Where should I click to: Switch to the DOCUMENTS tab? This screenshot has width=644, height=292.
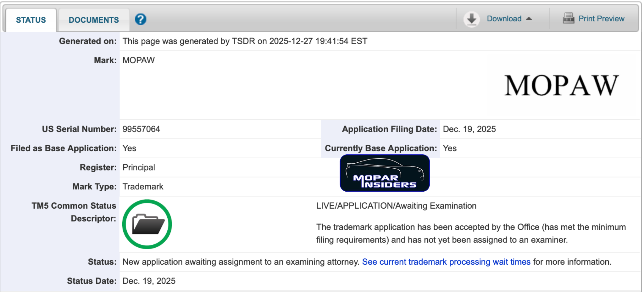pyautogui.click(x=94, y=20)
